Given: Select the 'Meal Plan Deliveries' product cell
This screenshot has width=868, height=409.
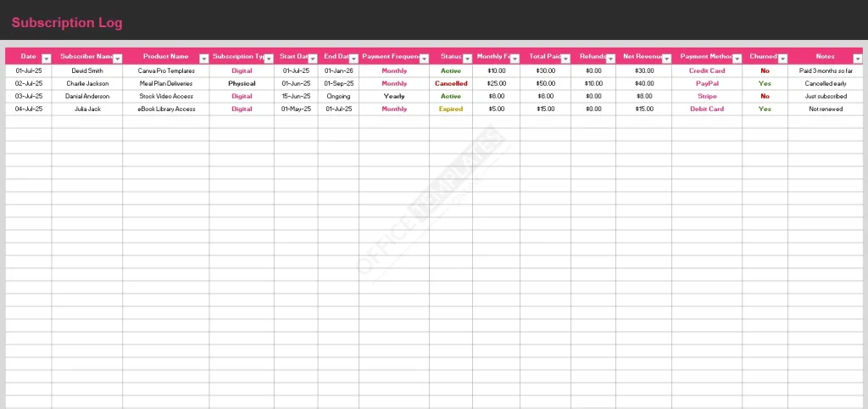Looking at the screenshot, I should [166, 84].
